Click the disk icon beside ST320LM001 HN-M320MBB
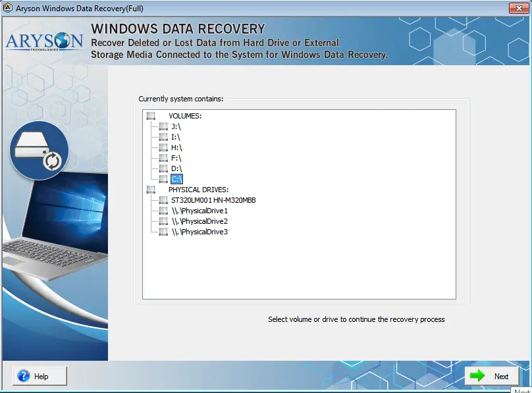The image size is (532, 393). click(163, 199)
